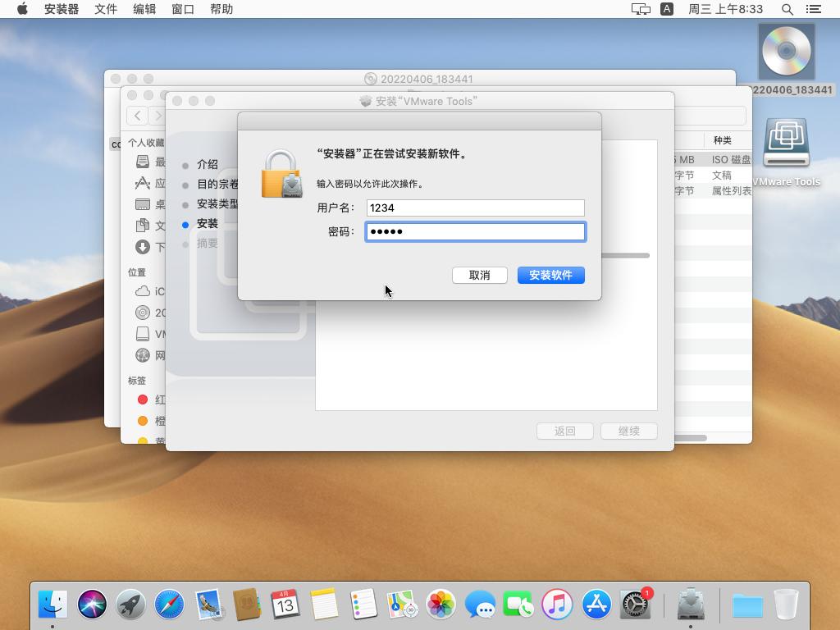
Task: Open App Store from the Dock
Action: point(596,605)
